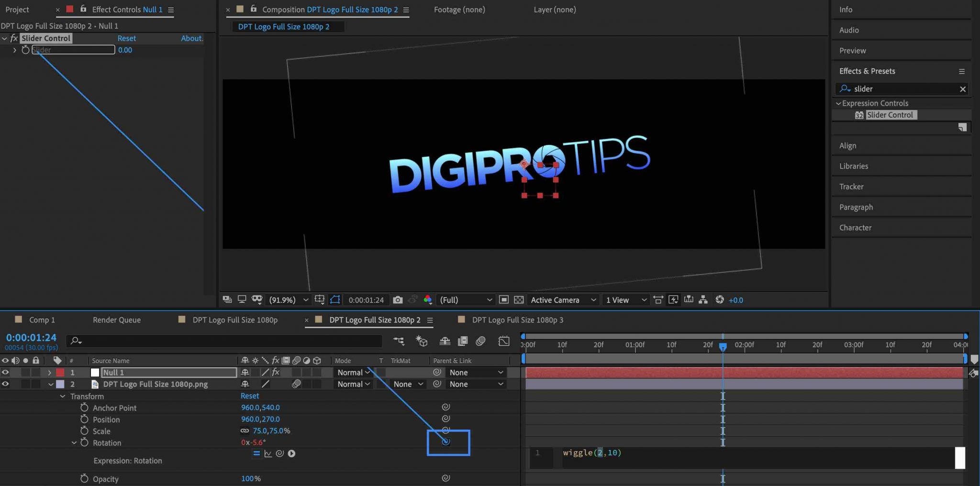Enable frame blending for the composition

tap(462, 341)
